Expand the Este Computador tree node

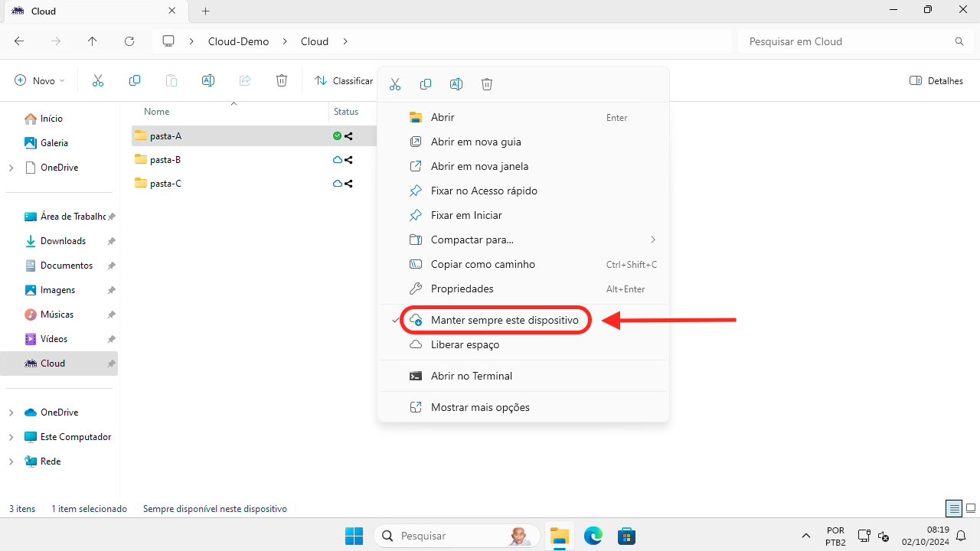(11, 437)
